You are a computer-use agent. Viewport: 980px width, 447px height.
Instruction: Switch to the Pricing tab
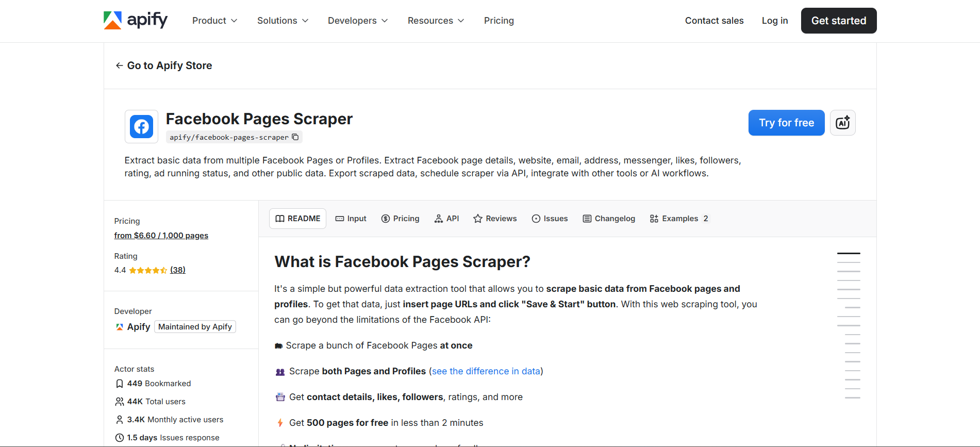pos(401,219)
